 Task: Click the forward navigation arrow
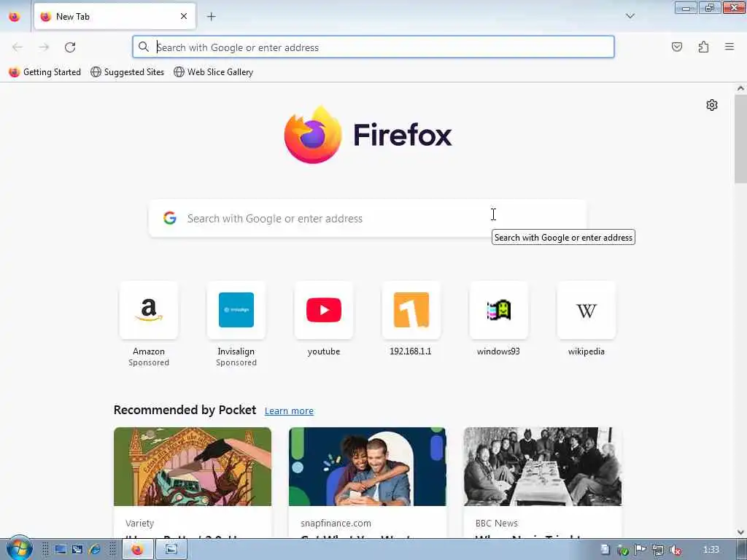click(44, 47)
